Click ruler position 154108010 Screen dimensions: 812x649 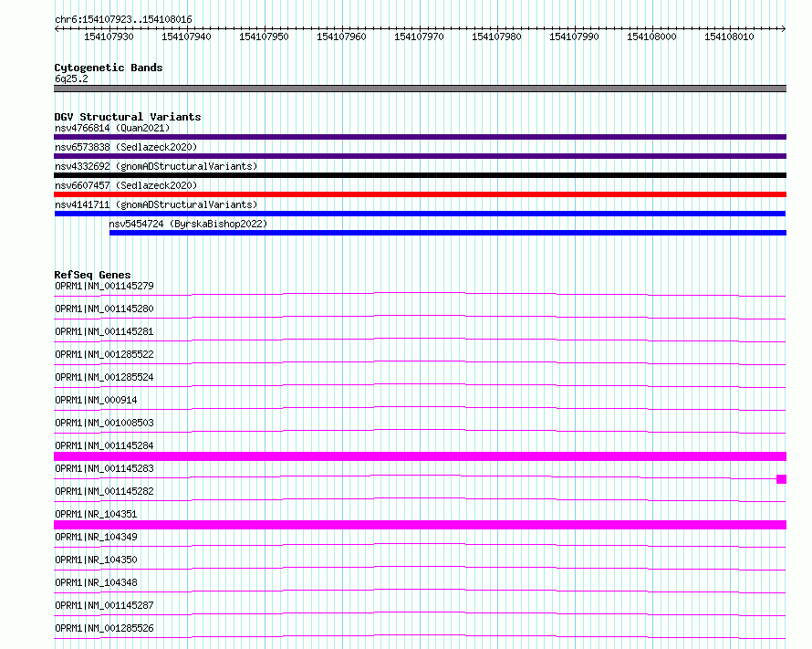pos(729,37)
